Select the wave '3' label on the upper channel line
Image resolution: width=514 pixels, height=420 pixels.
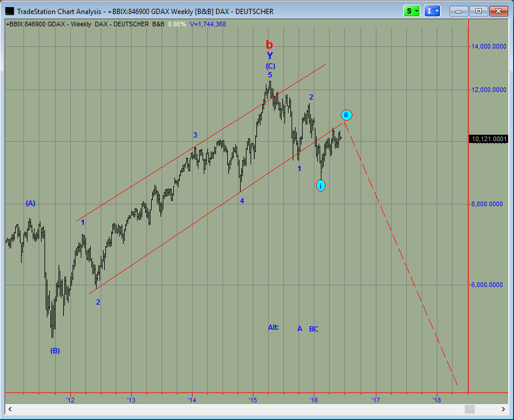(196, 135)
